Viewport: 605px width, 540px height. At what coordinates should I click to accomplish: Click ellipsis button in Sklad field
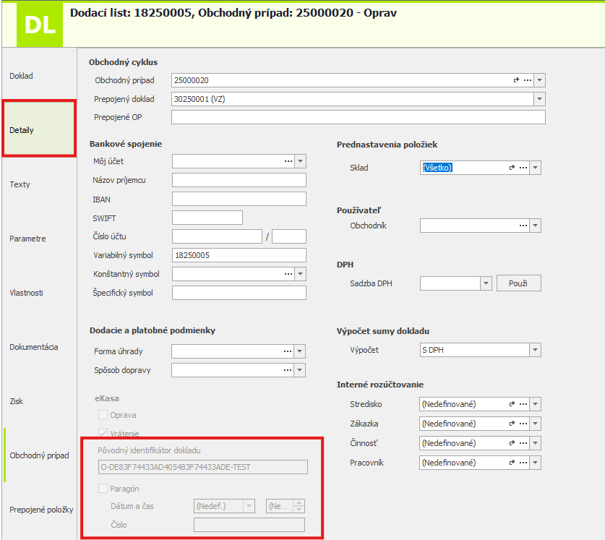tap(523, 168)
